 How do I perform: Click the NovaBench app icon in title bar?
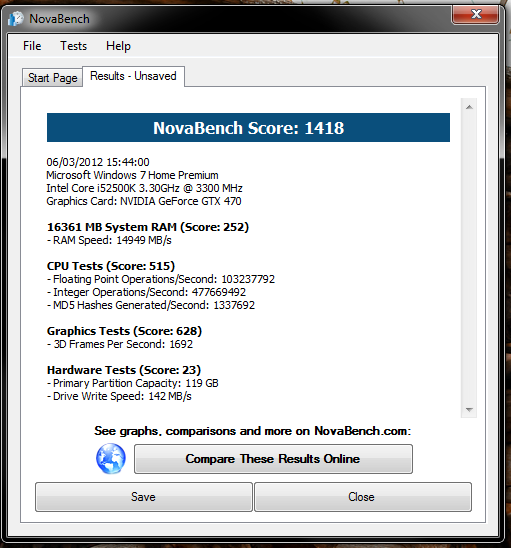point(16,19)
